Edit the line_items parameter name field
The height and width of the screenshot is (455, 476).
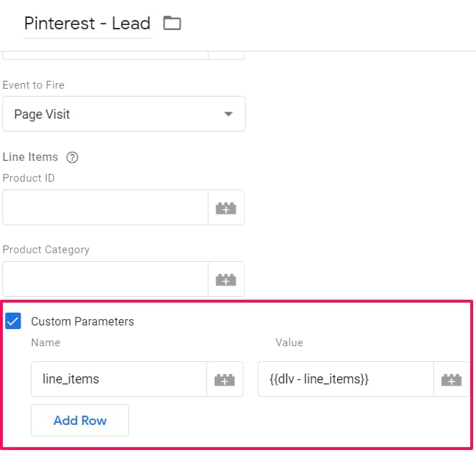(119, 379)
